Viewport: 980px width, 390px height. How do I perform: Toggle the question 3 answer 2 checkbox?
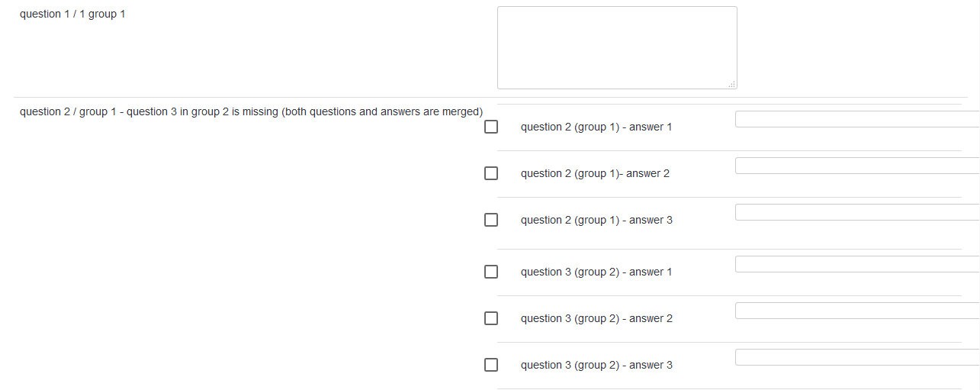click(x=491, y=318)
